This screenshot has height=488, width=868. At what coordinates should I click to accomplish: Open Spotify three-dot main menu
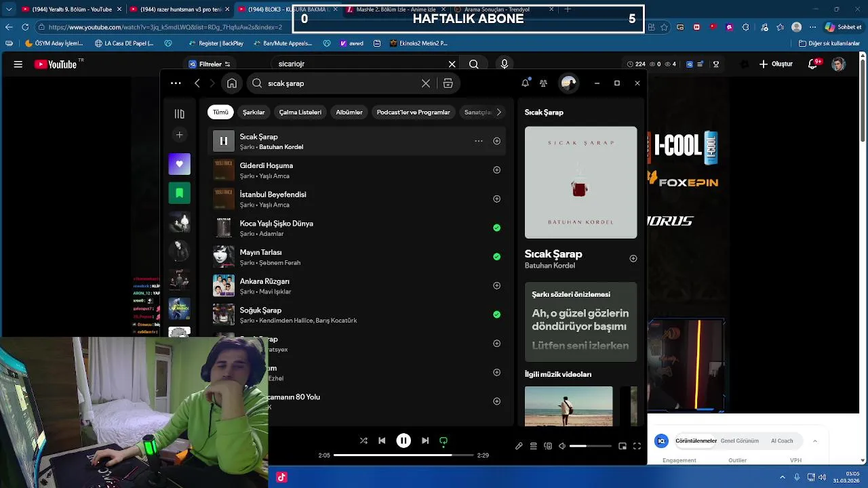click(176, 83)
